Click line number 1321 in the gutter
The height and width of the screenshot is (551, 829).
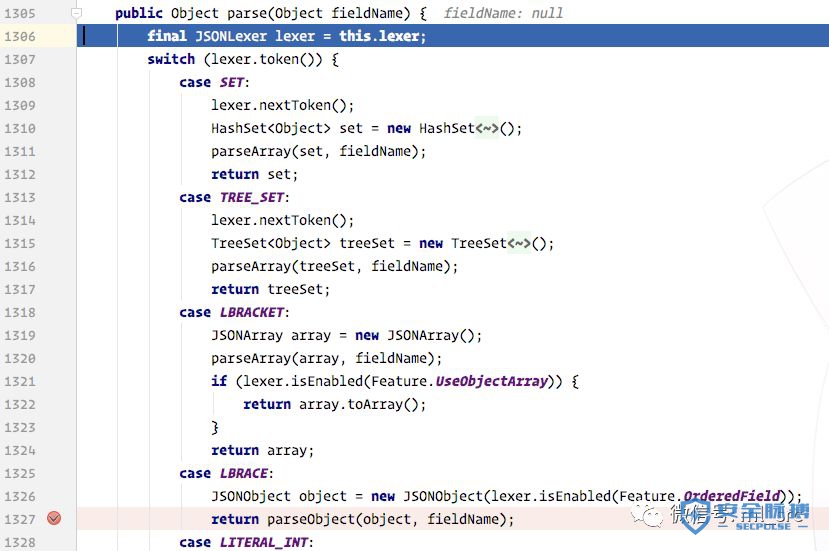coord(20,382)
